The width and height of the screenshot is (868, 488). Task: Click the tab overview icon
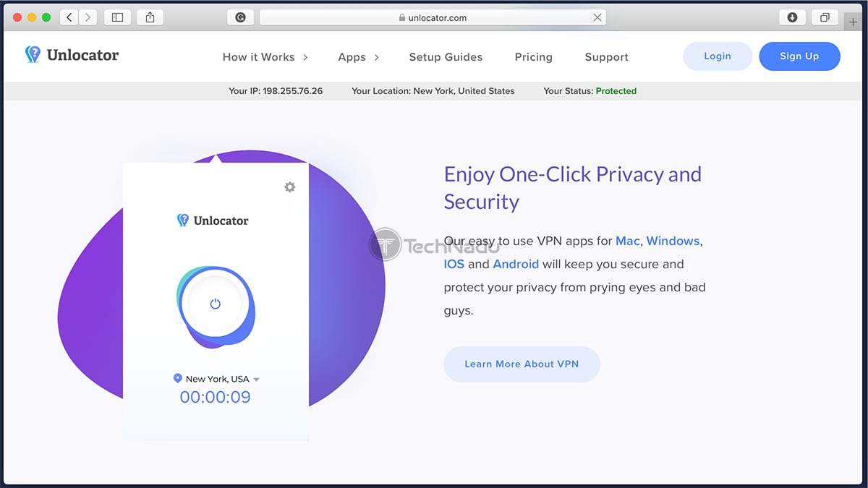[825, 17]
